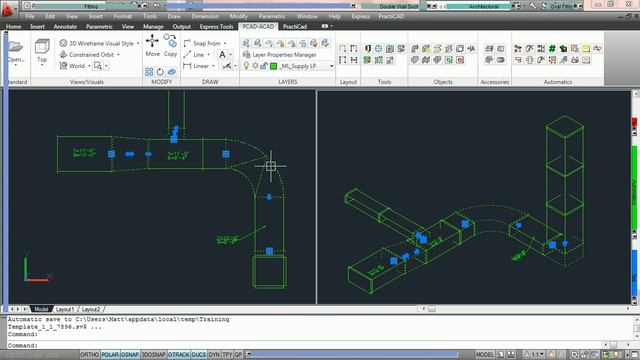This screenshot has width=640, height=360.
Task: Click the AutoCAD application menu logo
Action: [x=7, y=10]
